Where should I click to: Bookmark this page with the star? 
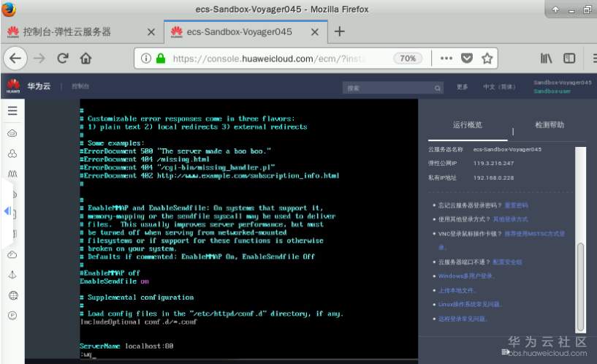487,58
